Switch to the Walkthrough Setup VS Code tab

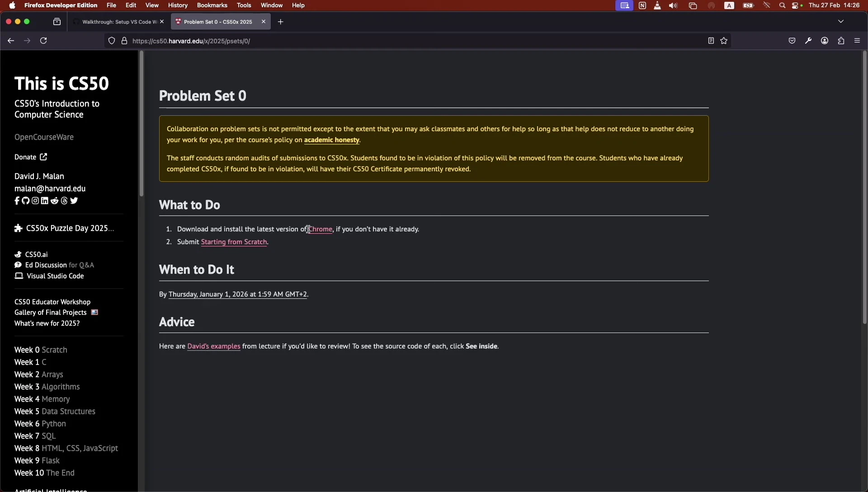[x=118, y=22]
